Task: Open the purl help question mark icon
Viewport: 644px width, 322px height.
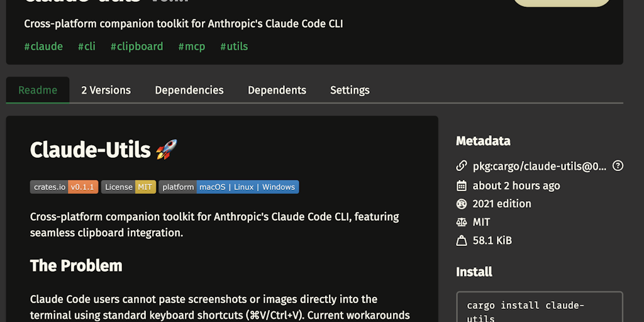Action: pyautogui.click(x=618, y=166)
